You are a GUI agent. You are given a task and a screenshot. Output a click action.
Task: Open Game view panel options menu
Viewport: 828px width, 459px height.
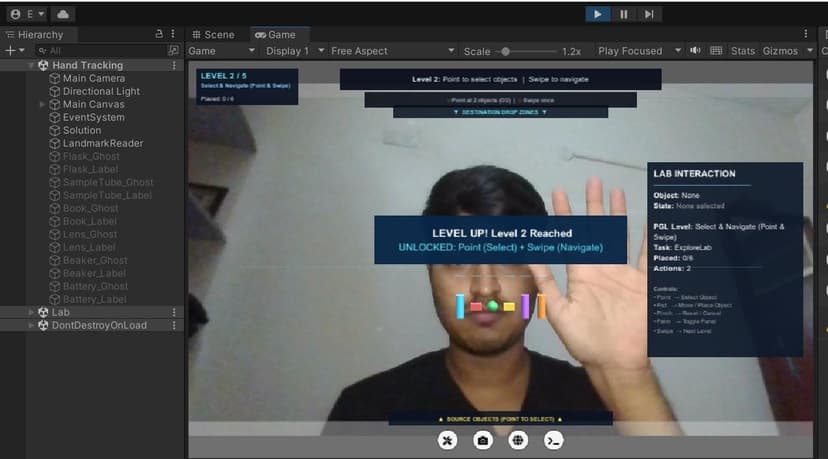805,34
